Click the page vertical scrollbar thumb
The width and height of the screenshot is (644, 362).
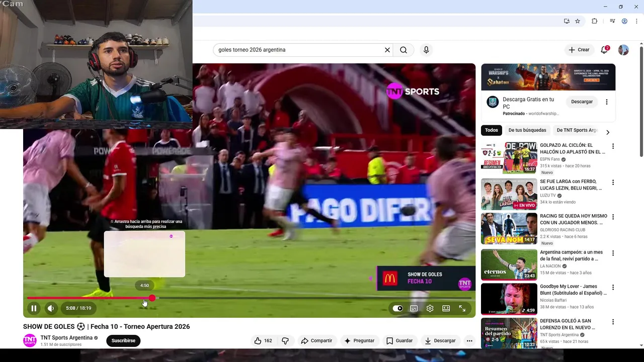641,102
